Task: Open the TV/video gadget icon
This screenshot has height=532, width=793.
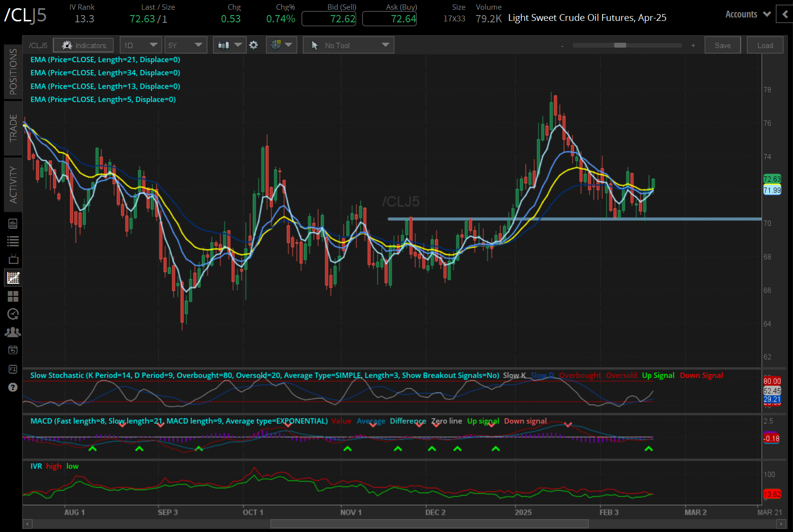Action: point(13,259)
